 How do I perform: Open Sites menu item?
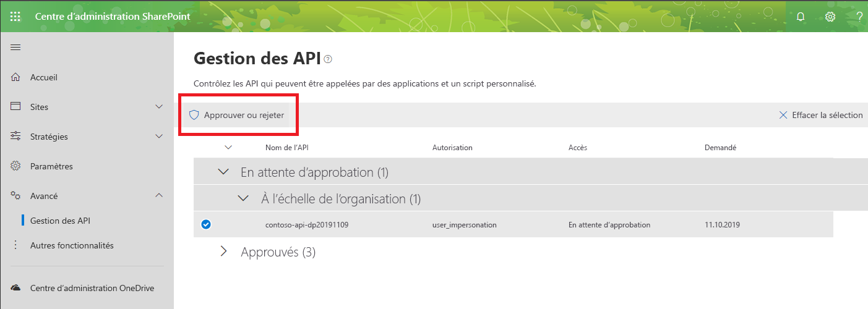[39, 107]
